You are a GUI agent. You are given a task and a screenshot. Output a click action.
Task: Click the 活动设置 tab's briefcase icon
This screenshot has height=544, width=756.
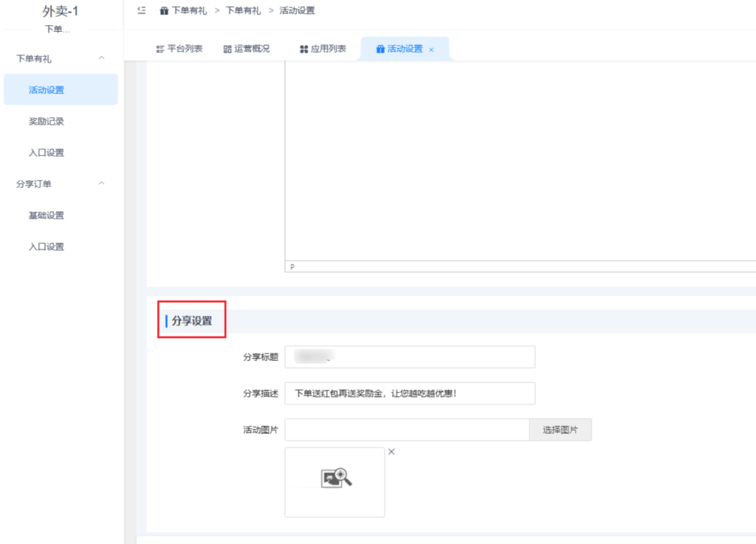[x=382, y=48]
